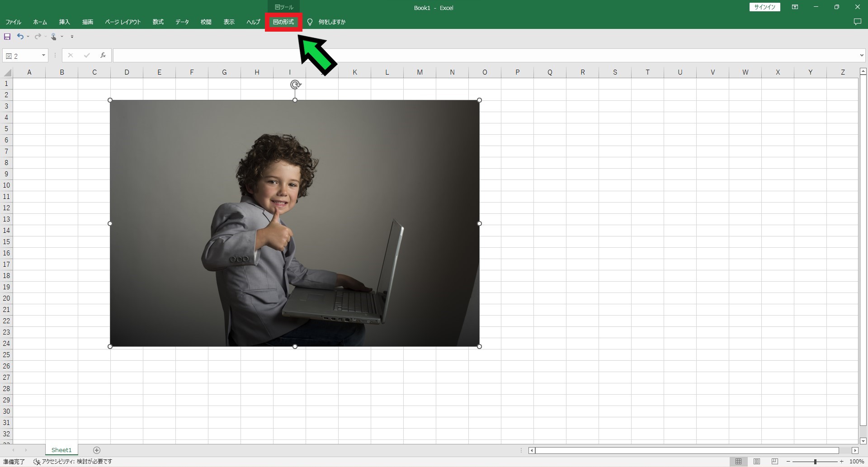Click the insert function fx icon
The width and height of the screenshot is (868, 467).
[x=103, y=55]
